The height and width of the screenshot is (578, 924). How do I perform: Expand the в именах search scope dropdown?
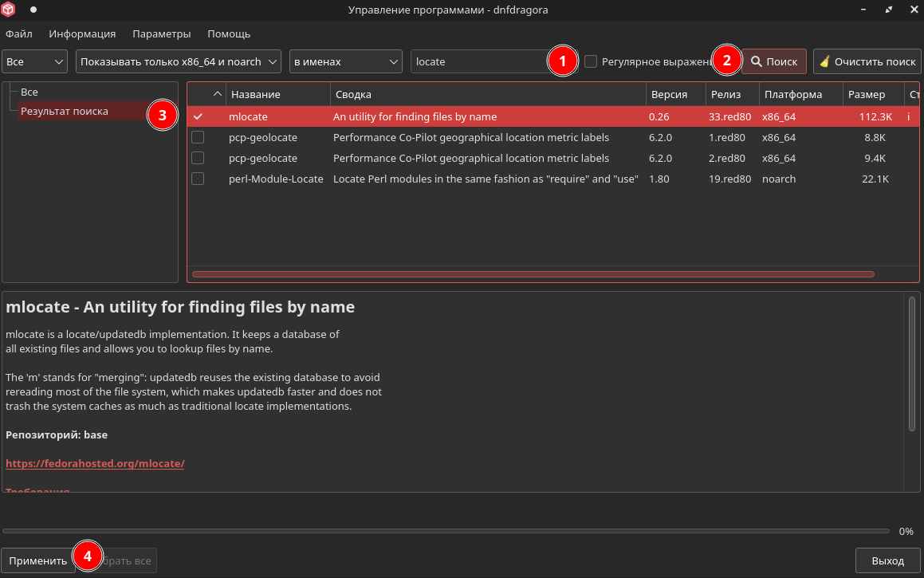coord(345,61)
